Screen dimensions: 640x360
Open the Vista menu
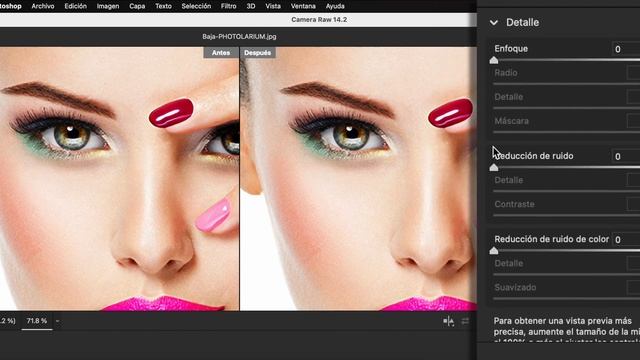(x=273, y=6)
